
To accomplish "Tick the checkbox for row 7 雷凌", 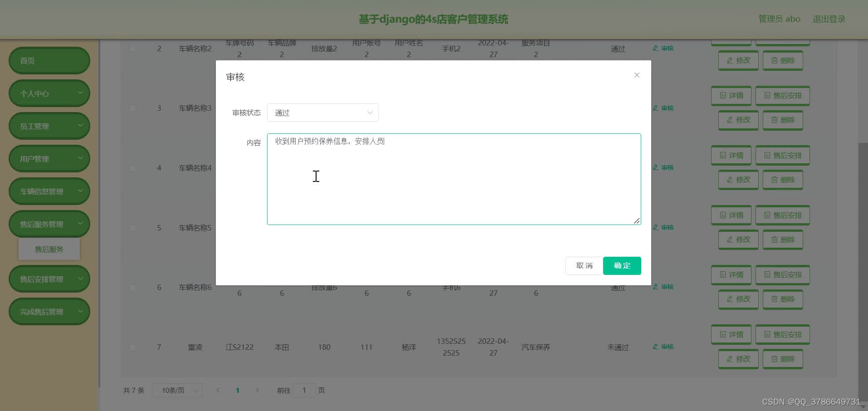I will pos(132,347).
